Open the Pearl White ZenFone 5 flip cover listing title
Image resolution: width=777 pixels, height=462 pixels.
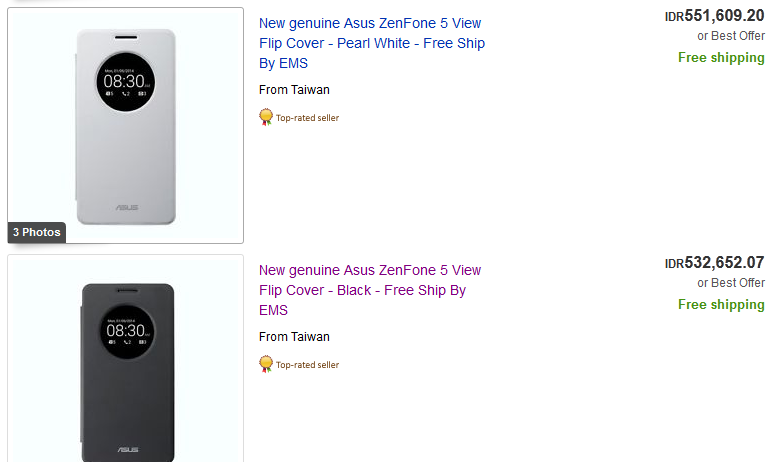371,42
